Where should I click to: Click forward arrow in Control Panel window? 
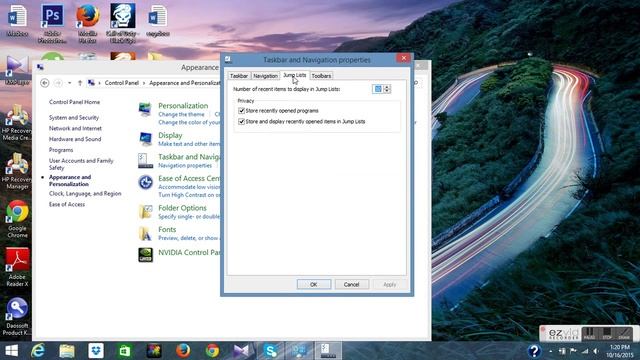point(58,83)
